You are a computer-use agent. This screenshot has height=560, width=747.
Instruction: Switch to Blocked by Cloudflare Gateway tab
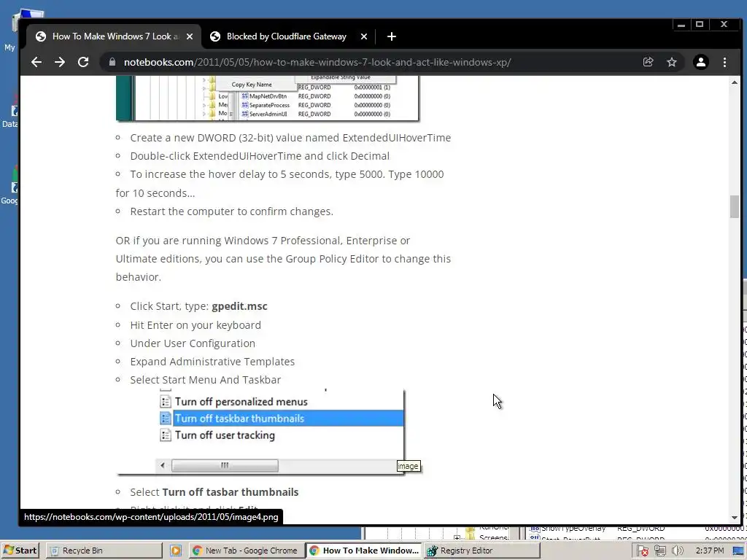tap(287, 36)
